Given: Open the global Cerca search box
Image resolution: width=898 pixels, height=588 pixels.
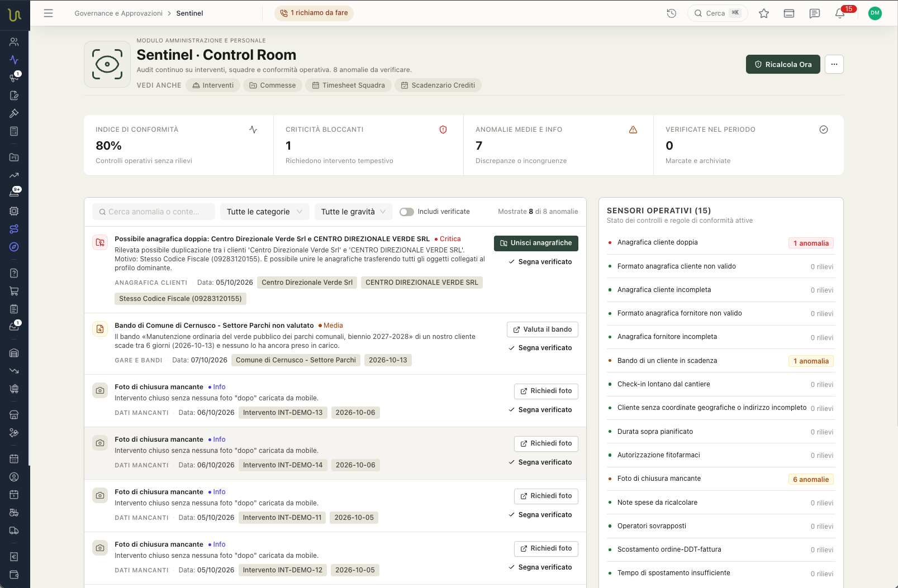Looking at the screenshot, I should pyautogui.click(x=718, y=13).
